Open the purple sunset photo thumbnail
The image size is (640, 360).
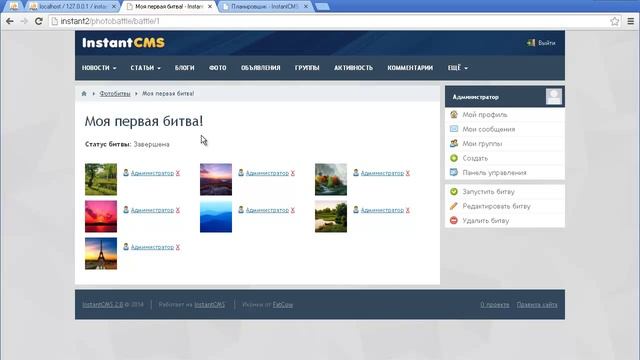click(216, 180)
